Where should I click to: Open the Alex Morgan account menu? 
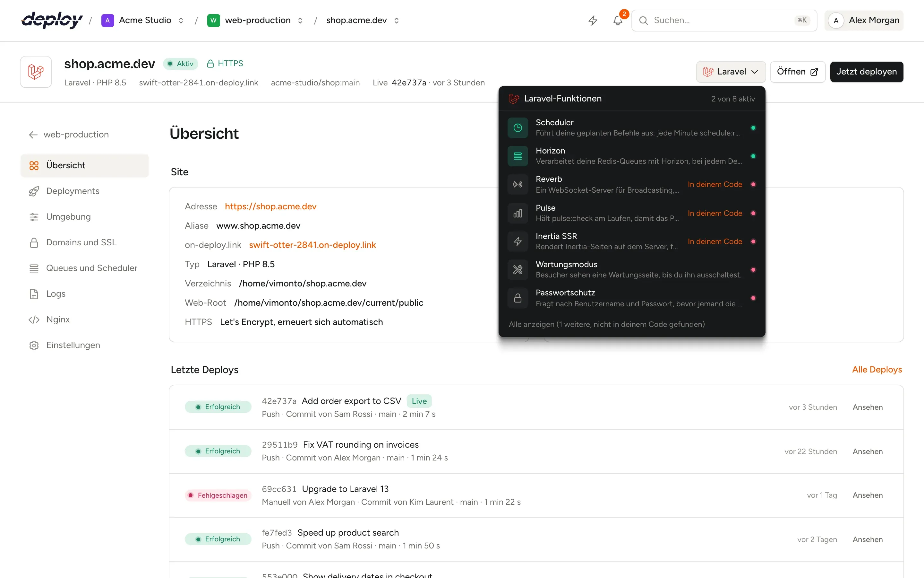[x=864, y=20]
